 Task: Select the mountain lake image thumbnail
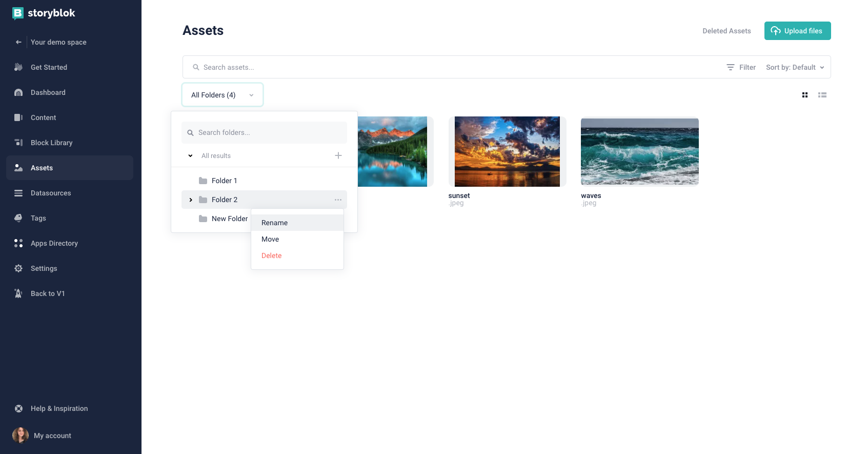(x=392, y=151)
